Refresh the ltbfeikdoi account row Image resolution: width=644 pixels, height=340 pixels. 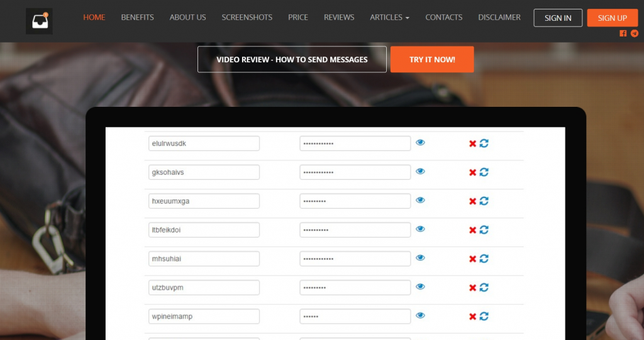pos(484,229)
